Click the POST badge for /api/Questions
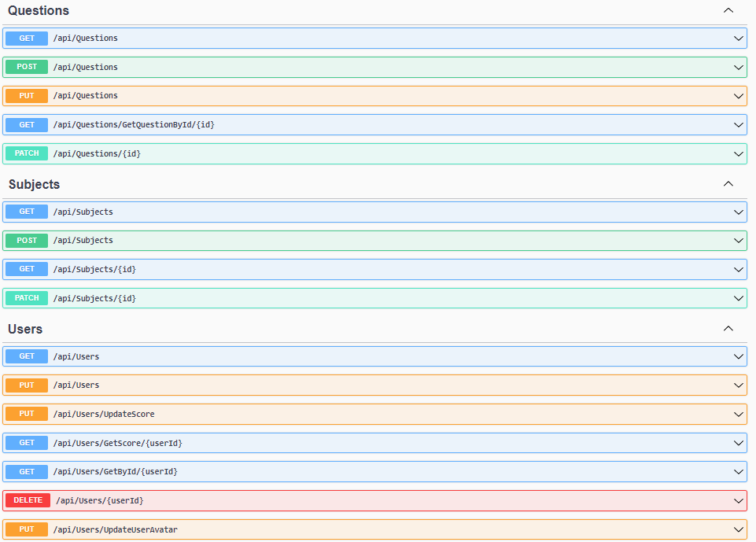Image resolution: width=756 pixels, height=542 pixels. [27, 67]
